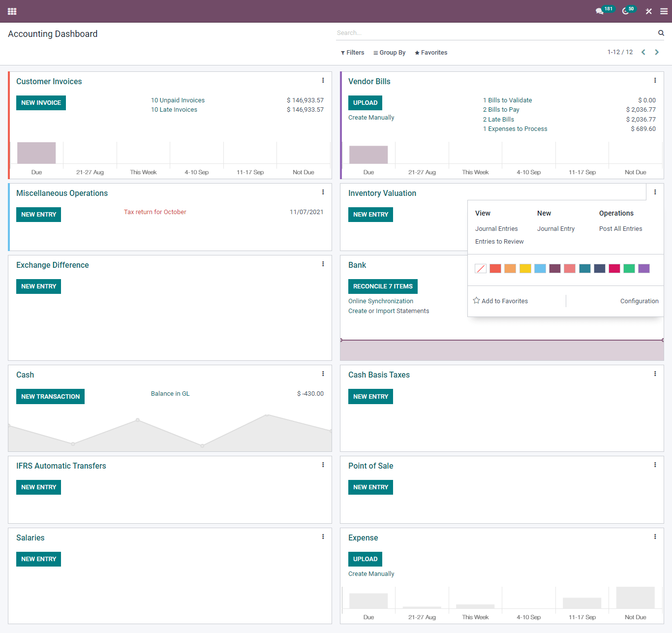
Task: Open the Expense card kebab menu
Action: (655, 537)
